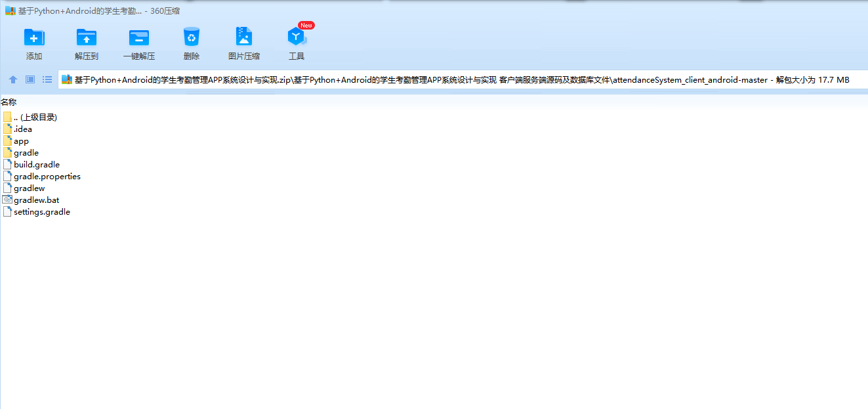Click the parent directory folder icon
Screen dimensions: 868x409
click(x=7, y=117)
